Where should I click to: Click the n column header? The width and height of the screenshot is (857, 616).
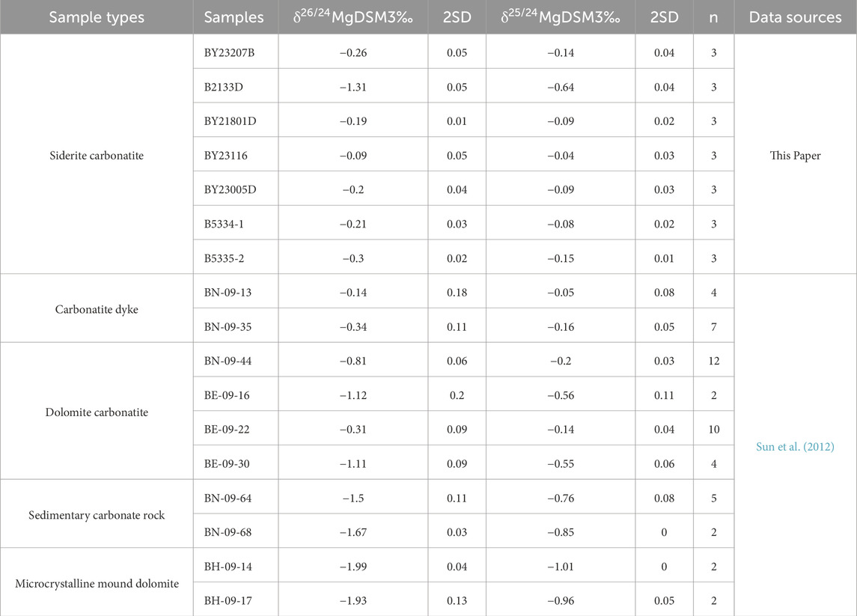[713, 17]
